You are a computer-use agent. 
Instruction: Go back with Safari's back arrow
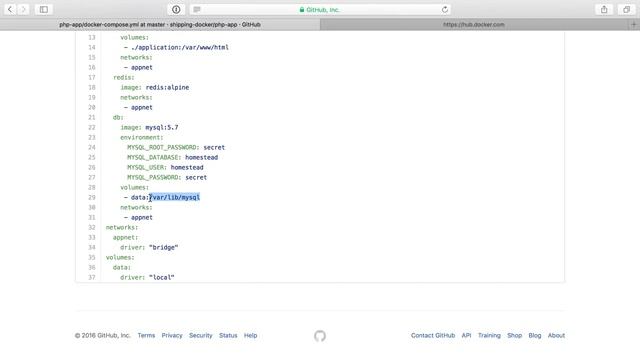10,9
